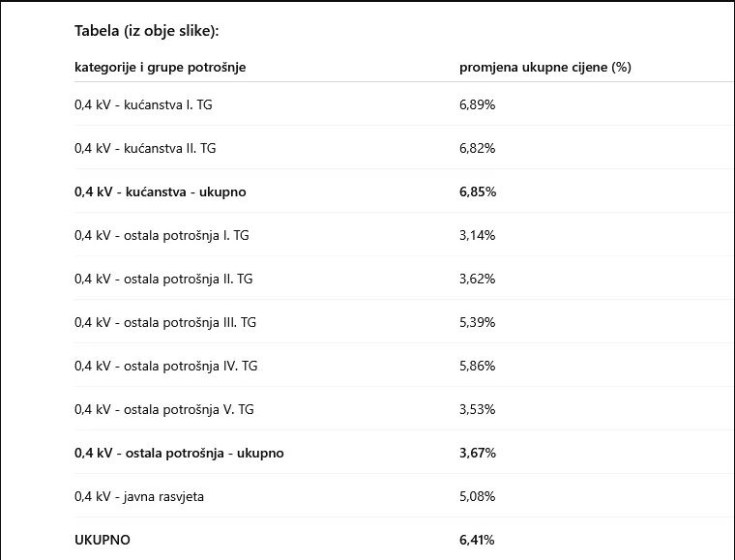This screenshot has height=560, width=735.
Task: Click the 'promjena ukupne cijene (%)' column header
Action: (x=544, y=67)
